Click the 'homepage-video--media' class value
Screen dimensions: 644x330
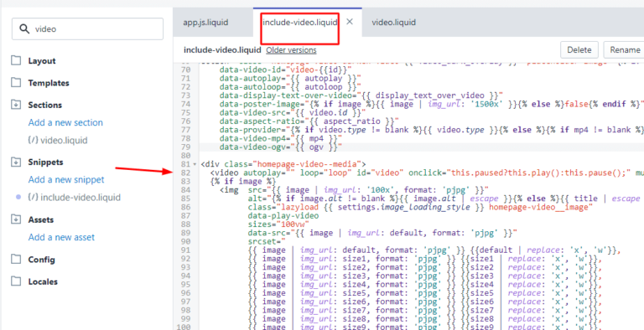pos(308,164)
